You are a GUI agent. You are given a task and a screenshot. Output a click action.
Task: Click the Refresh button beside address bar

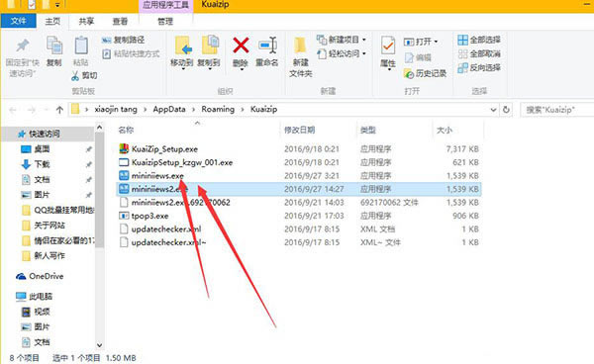point(506,110)
